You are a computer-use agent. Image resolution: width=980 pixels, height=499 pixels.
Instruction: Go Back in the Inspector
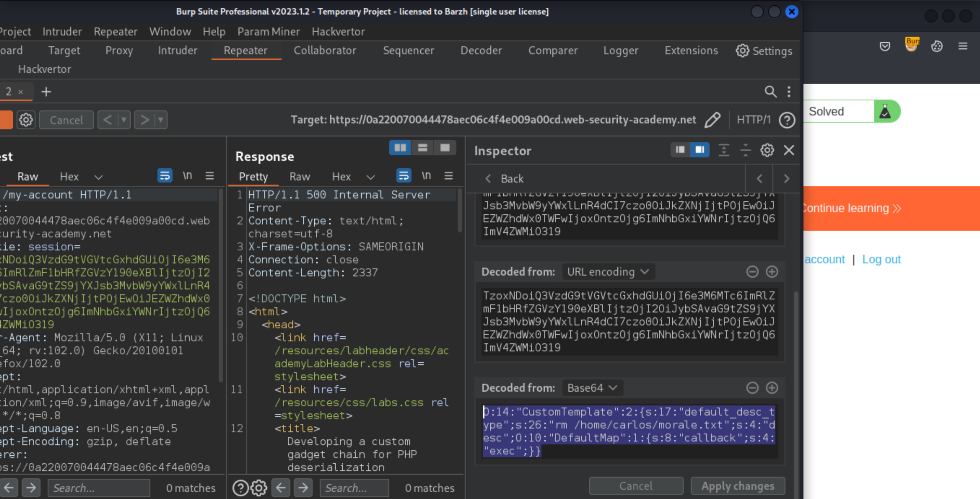pyautogui.click(x=504, y=179)
